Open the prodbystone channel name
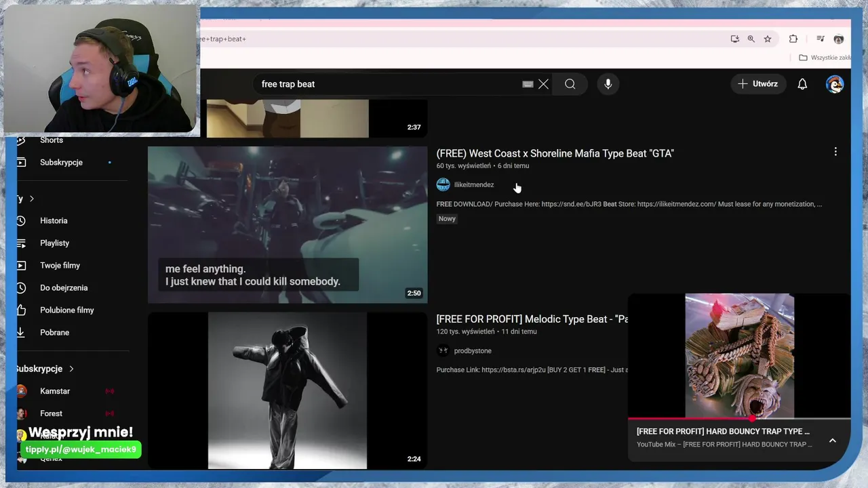This screenshot has width=868, height=488. coord(473,351)
